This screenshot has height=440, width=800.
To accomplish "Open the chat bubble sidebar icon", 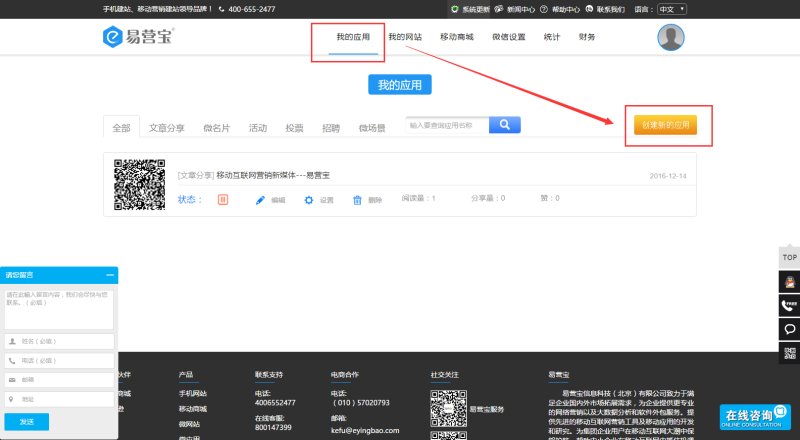I will (x=789, y=328).
